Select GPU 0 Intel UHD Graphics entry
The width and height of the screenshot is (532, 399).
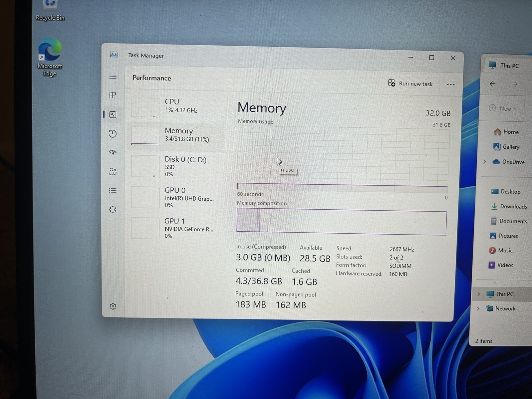click(x=175, y=197)
